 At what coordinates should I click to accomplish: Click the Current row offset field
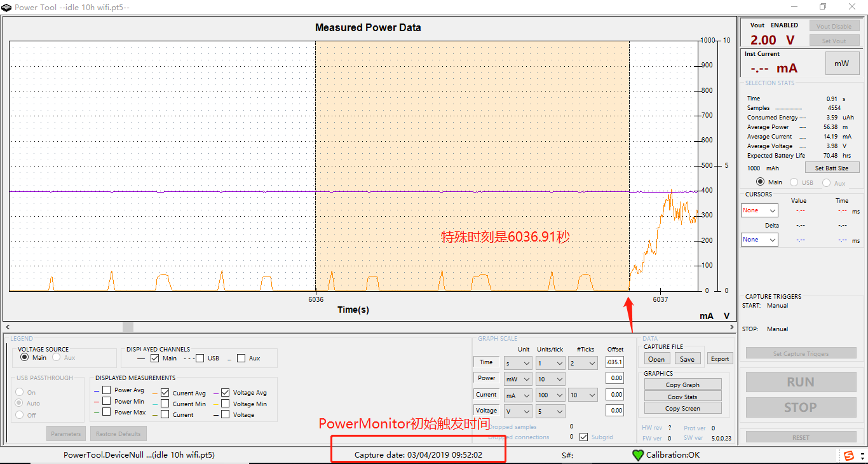pos(615,395)
